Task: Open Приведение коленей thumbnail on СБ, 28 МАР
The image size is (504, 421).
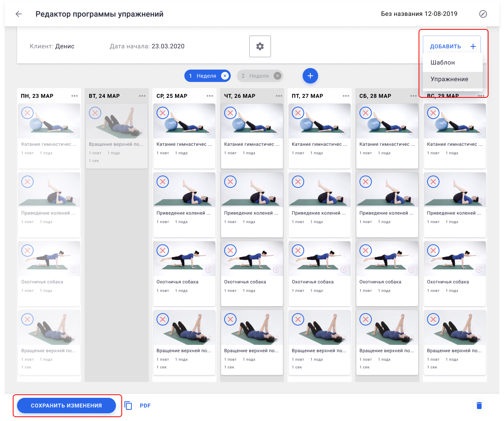Action: pyautogui.click(x=387, y=190)
